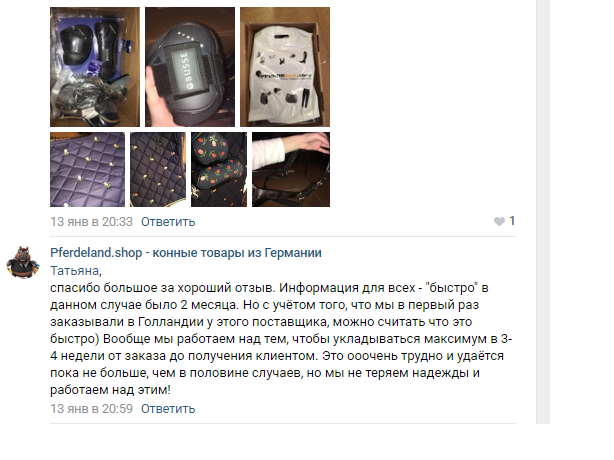Image resolution: width=614 pixels, height=460 pixels.
Task: Reply to the Pferdeland.shop comment from 20:59
Action: pos(168,409)
